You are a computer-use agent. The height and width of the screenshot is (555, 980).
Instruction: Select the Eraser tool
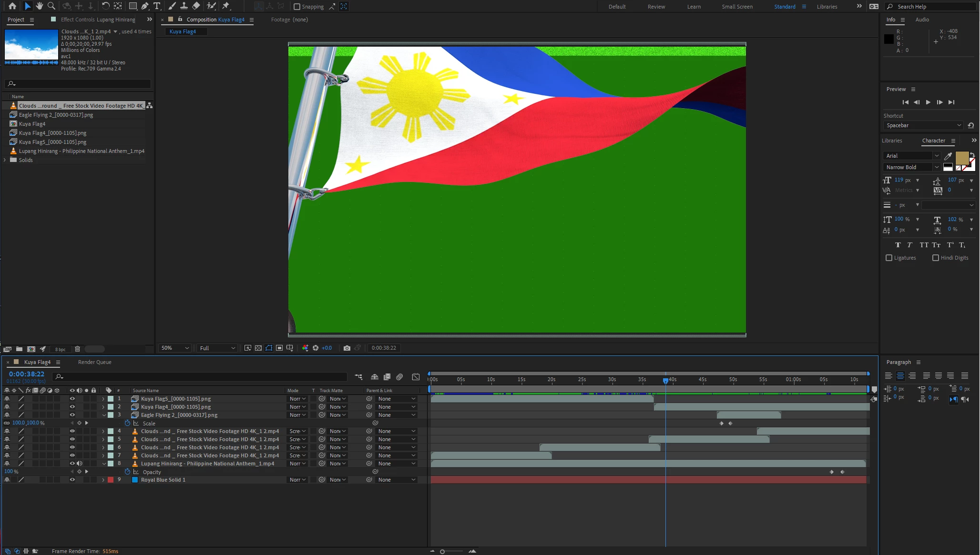click(x=196, y=6)
